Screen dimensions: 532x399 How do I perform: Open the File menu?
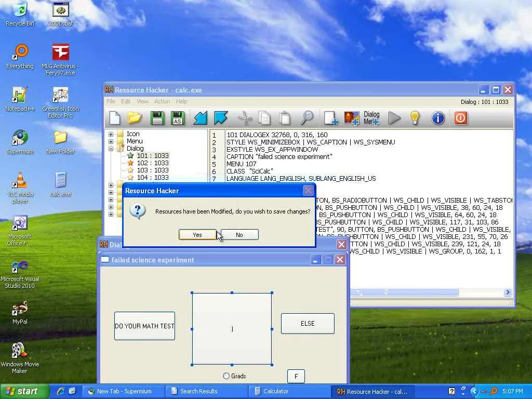point(111,101)
